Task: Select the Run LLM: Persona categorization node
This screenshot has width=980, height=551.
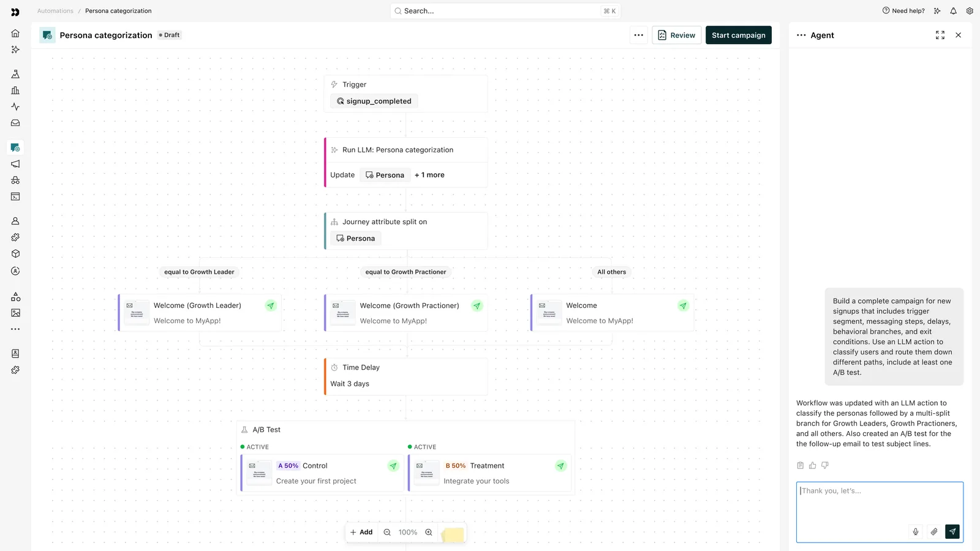Action: click(405, 162)
